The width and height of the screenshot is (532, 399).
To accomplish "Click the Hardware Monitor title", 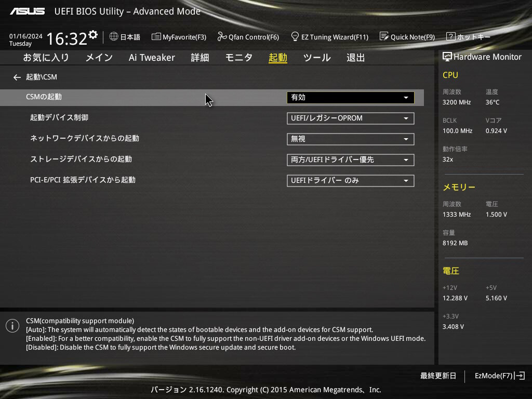I will (x=487, y=57).
